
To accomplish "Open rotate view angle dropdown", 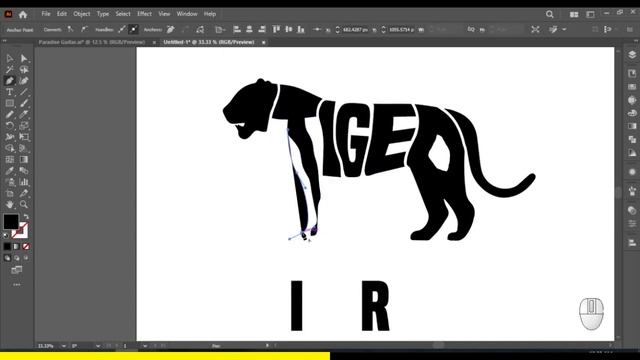I will 98,346.
